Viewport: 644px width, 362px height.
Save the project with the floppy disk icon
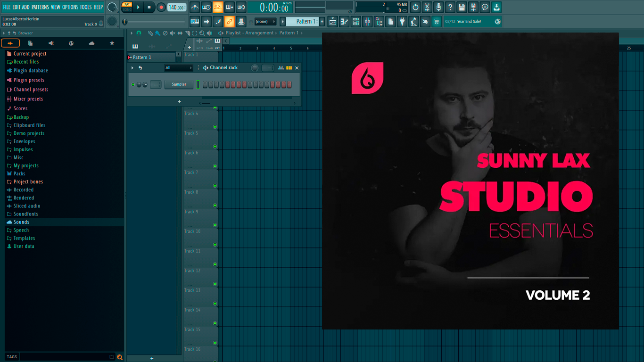[462, 7]
